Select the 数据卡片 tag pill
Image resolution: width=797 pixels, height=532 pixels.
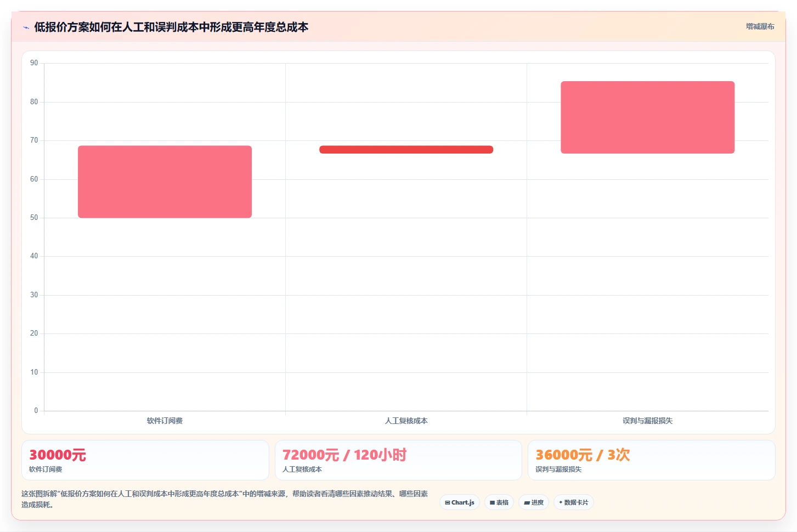click(x=574, y=502)
